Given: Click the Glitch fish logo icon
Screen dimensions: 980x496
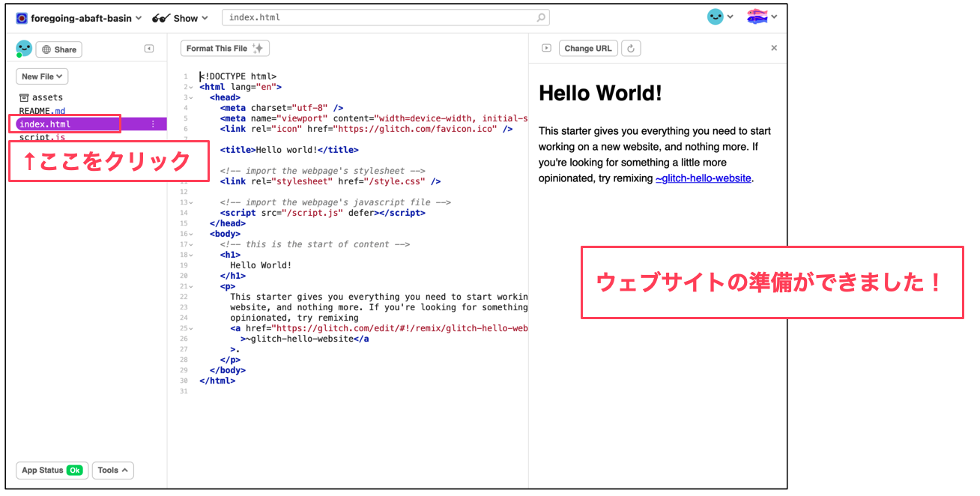Looking at the screenshot, I should pyautogui.click(x=757, y=16).
